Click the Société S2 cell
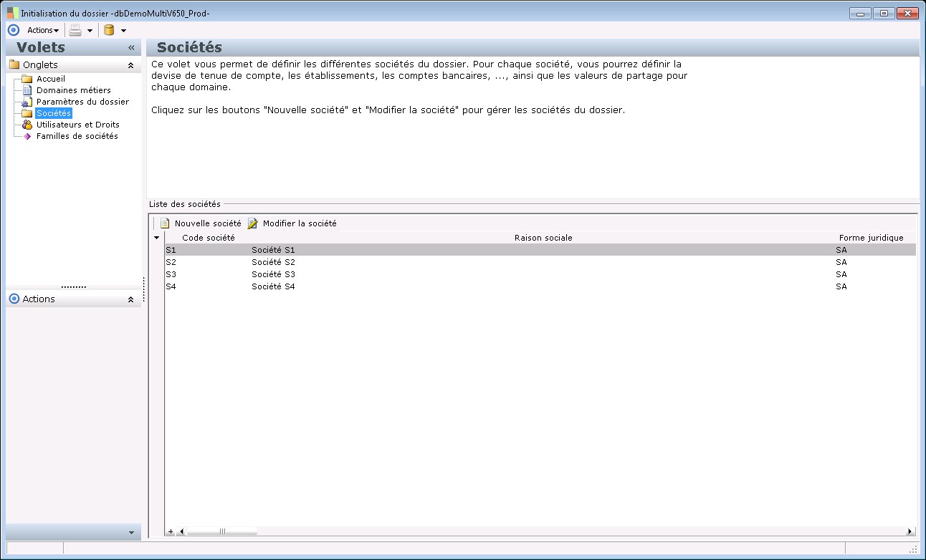 pos(273,262)
